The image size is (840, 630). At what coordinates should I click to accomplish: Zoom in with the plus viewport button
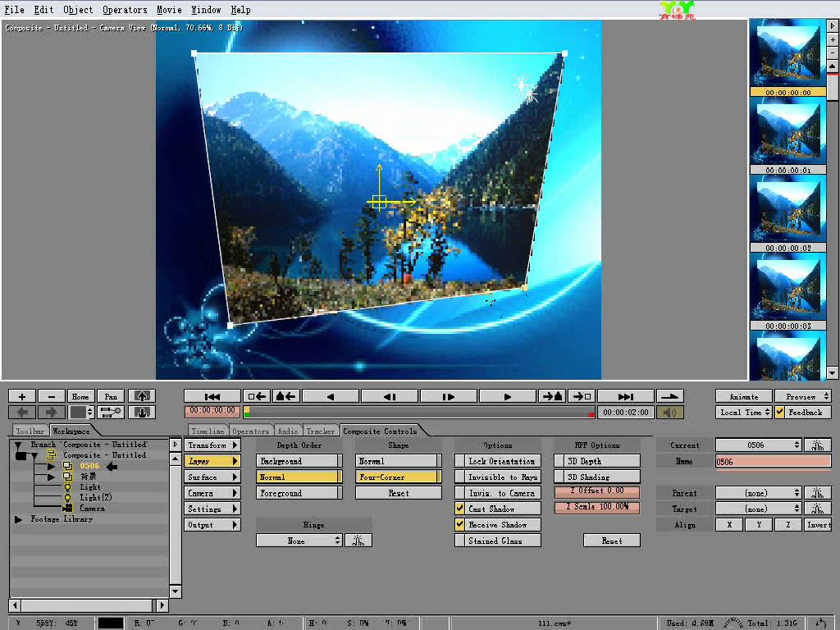coord(22,396)
